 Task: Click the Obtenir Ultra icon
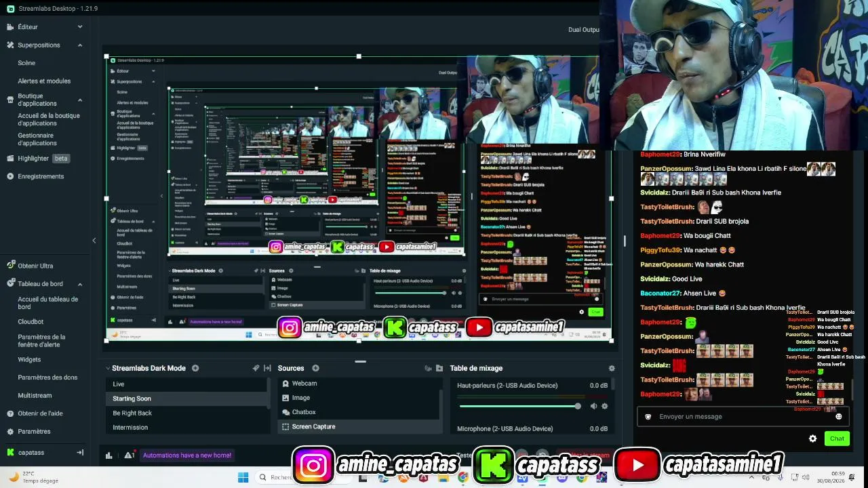(x=10, y=266)
